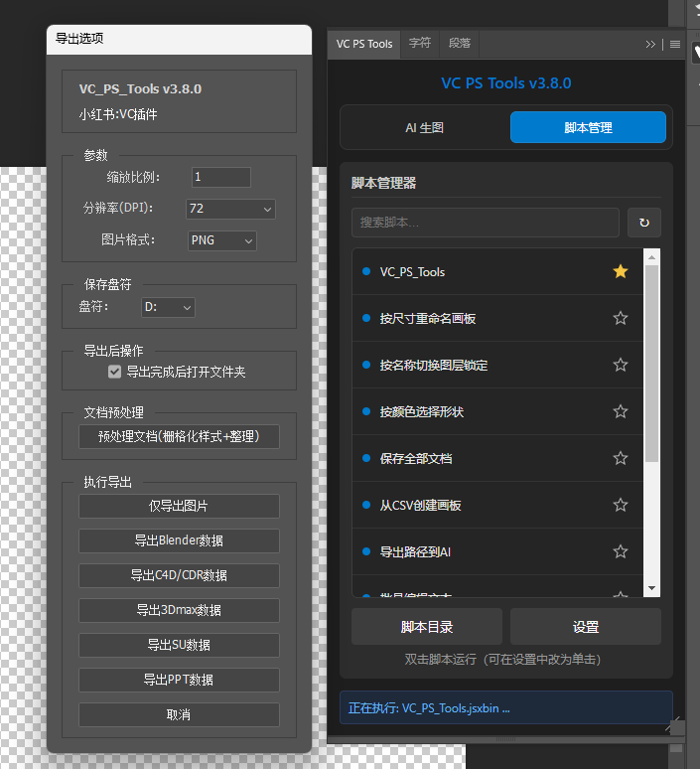
Task: Click 导出3Dmax数据 button
Action: tap(179, 610)
